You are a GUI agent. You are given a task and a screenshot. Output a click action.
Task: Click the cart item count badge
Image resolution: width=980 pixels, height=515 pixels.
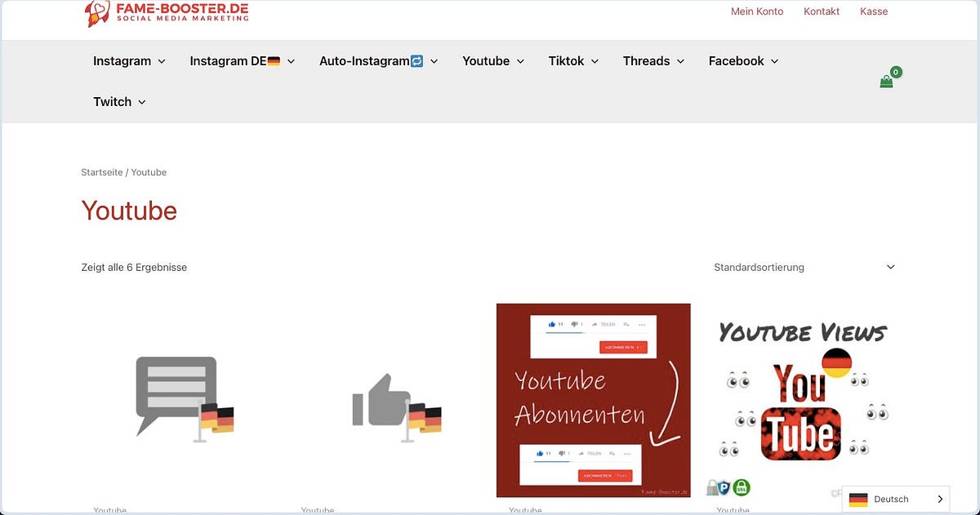896,72
